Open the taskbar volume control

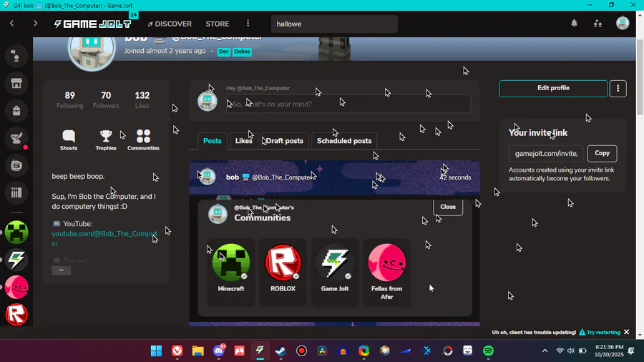pos(571,351)
